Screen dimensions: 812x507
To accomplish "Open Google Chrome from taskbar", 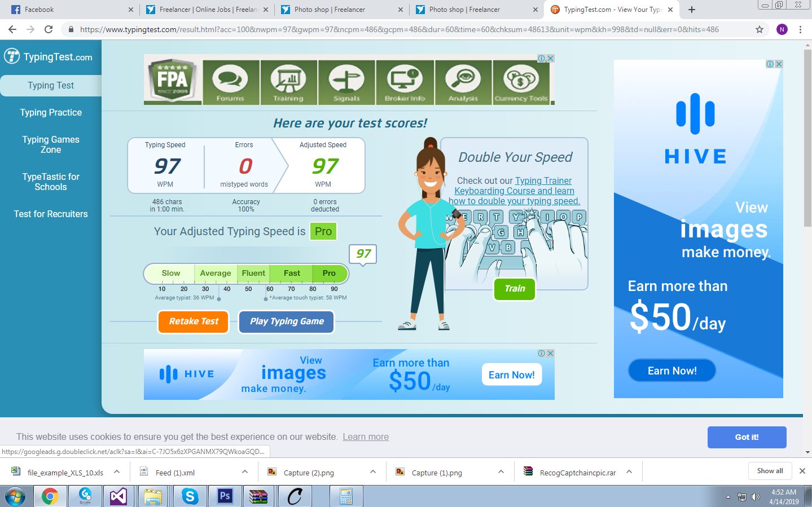I will (50, 496).
